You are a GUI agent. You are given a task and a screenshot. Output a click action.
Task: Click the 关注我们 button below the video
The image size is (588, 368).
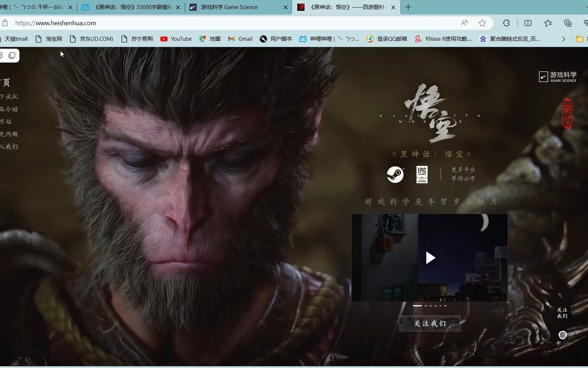(429, 323)
